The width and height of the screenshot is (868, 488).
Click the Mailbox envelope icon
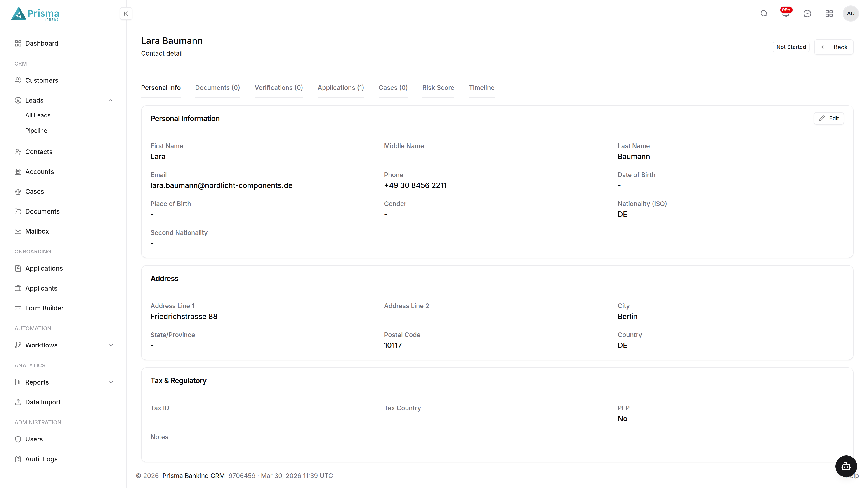[x=18, y=231]
